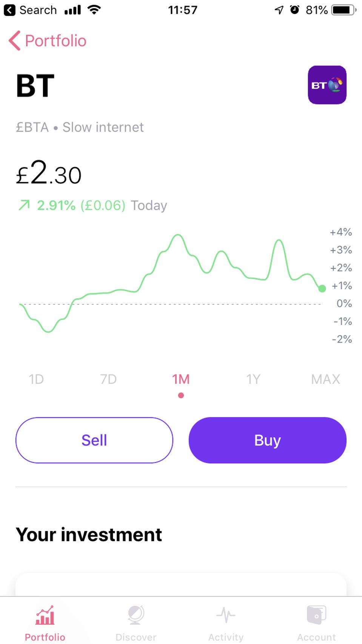Select the 1Y chart range
Screen dimensions: 362x644
tap(253, 379)
